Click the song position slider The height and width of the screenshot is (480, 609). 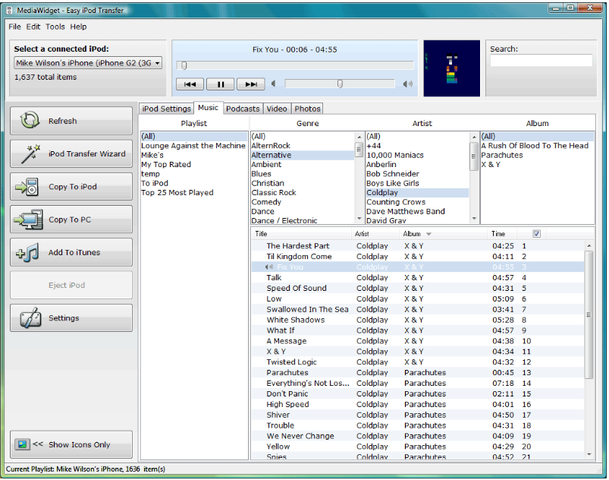295,66
